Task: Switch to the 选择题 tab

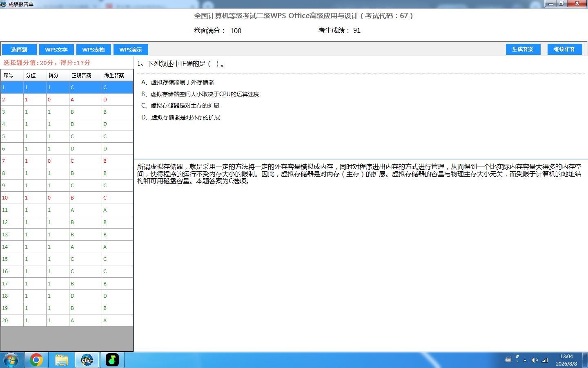Action: coord(19,49)
